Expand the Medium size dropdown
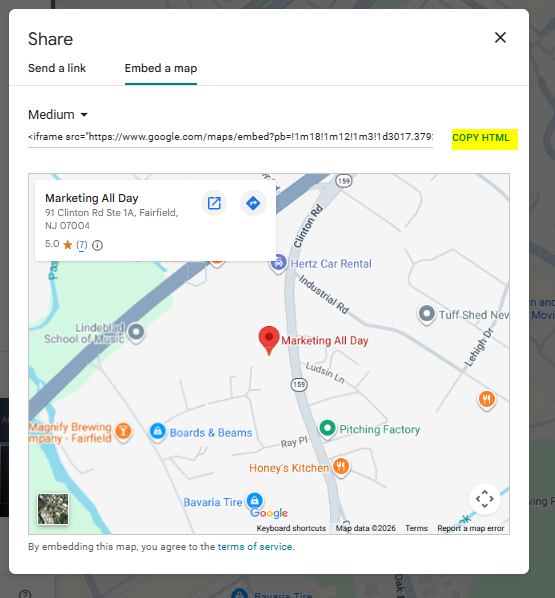Screen dimensions: 555x598 tap(58, 114)
